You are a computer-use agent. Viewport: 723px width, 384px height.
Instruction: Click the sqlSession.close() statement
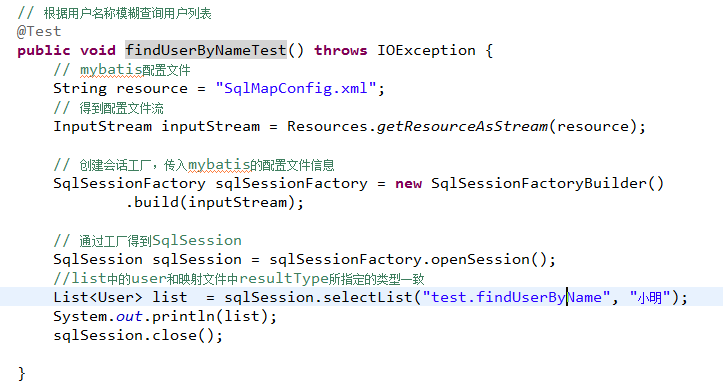tap(138, 336)
